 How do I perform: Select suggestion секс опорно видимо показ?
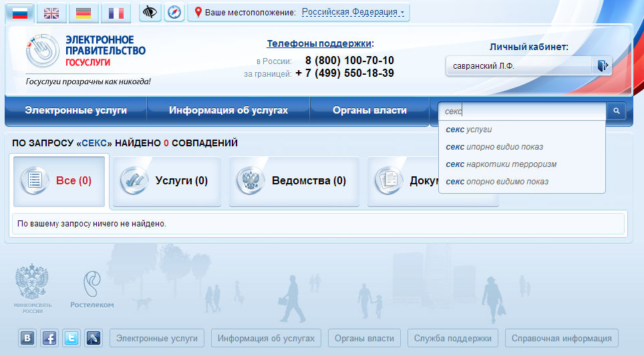coord(522,182)
